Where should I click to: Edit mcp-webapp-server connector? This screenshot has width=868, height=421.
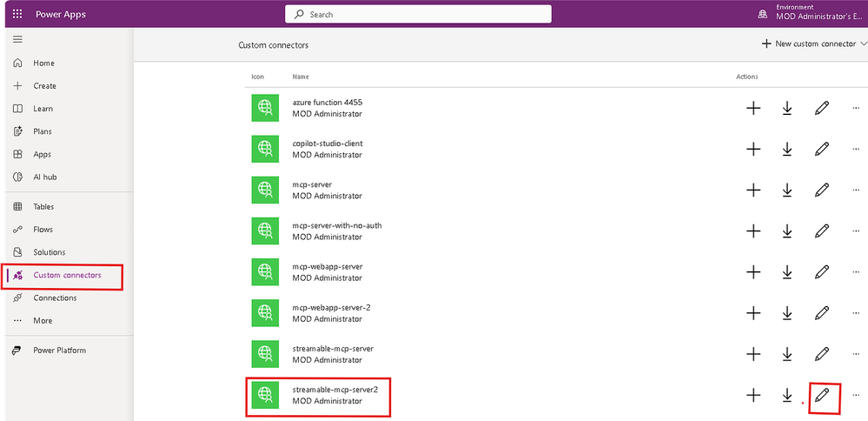pos(822,272)
